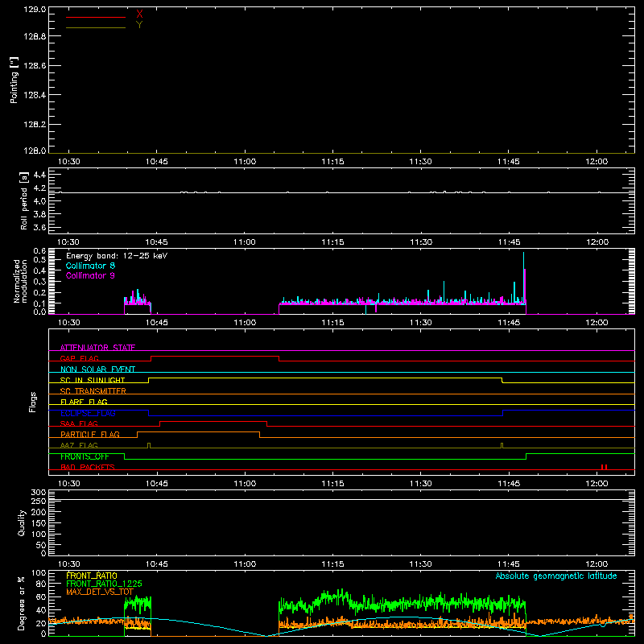This screenshot has width=644, height=644.
Task: Click the red X legend line sample
Action: point(96,17)
